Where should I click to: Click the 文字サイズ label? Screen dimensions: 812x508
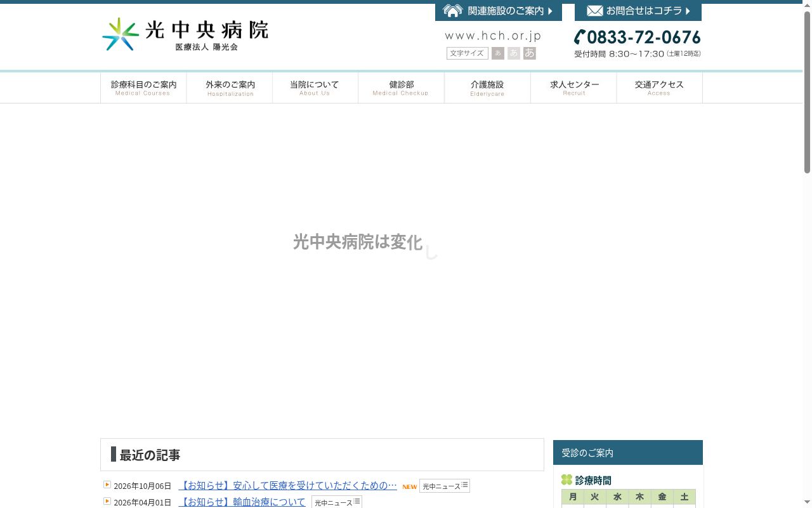[467, 53]
